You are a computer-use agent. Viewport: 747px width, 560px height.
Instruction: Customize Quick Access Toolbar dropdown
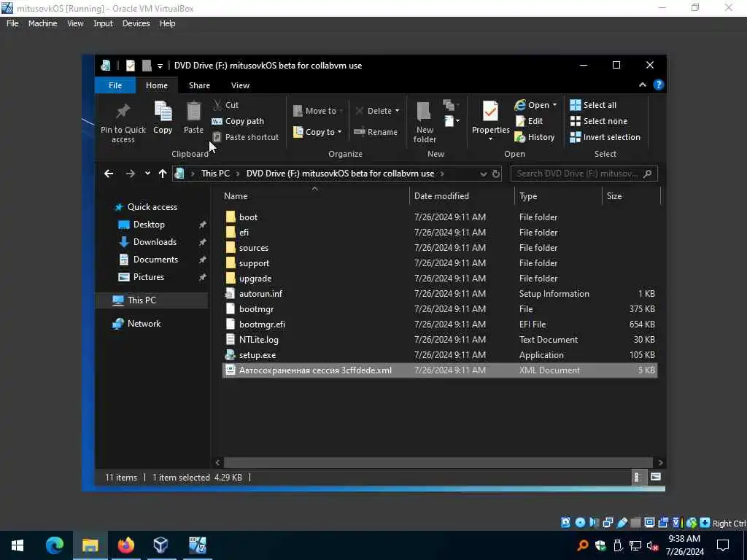[x=160, y=66]
